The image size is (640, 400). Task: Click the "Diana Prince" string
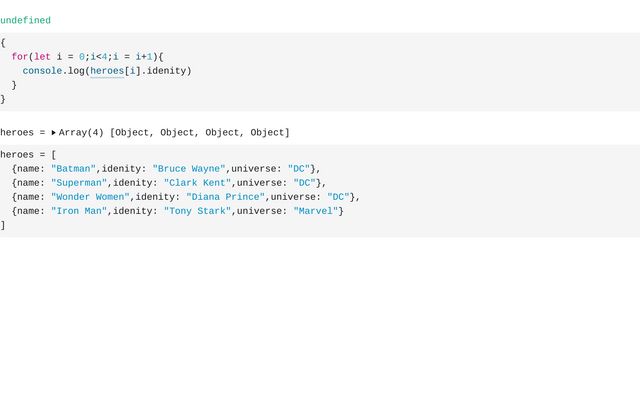pos(226,197)
